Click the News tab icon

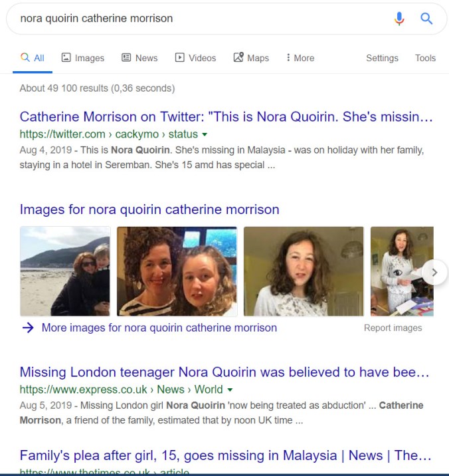(x=126, y=58)
